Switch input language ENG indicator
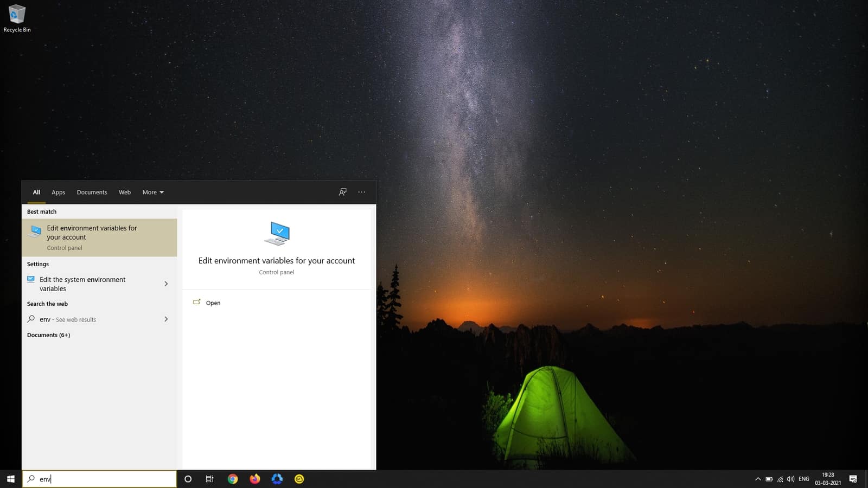This screenshot has width=868, height=488. (x=804, y=479)
